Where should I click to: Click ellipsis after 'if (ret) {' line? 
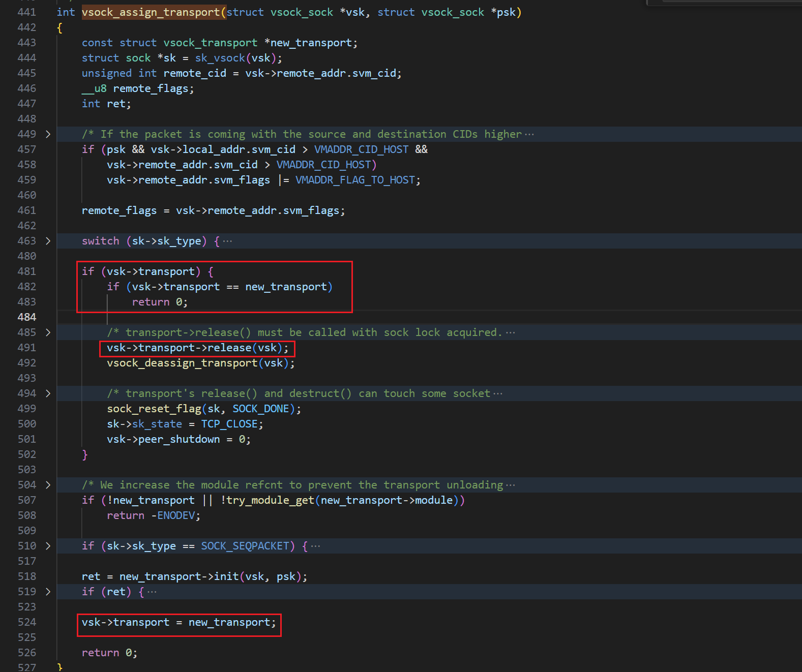[152, 592]
